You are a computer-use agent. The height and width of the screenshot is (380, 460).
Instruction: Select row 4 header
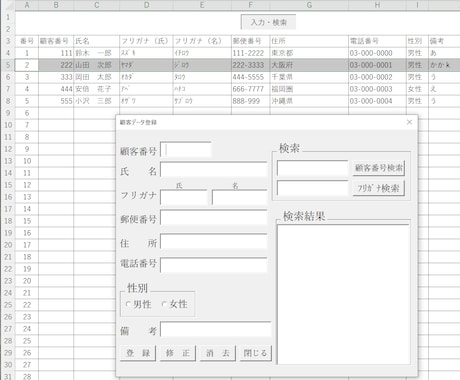8,53
